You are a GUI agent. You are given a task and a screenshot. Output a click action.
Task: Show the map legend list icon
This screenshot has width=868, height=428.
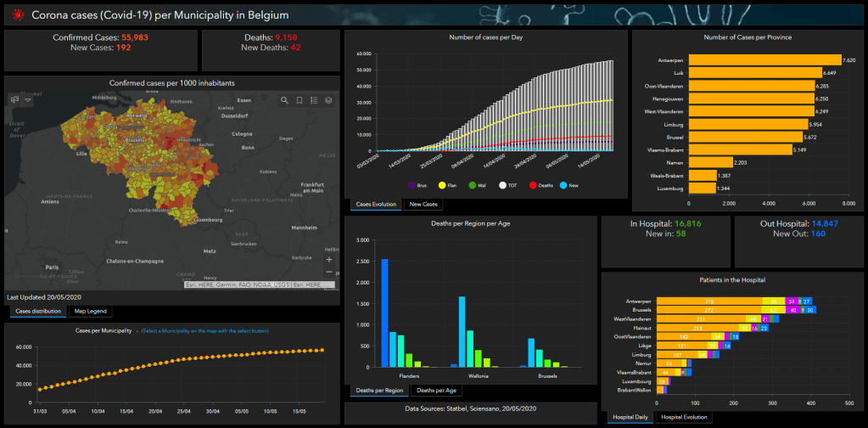(314, 100)
